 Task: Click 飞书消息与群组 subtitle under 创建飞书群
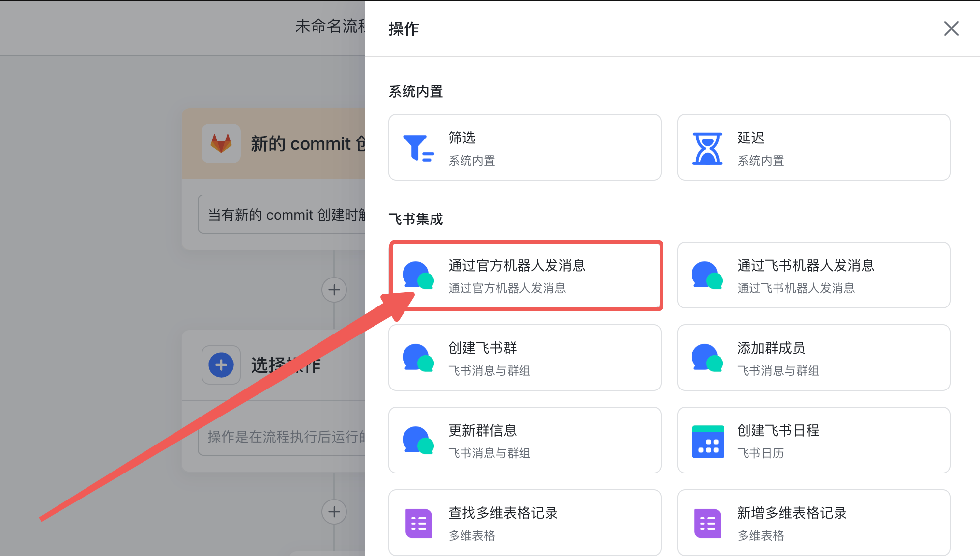[490, 370]
